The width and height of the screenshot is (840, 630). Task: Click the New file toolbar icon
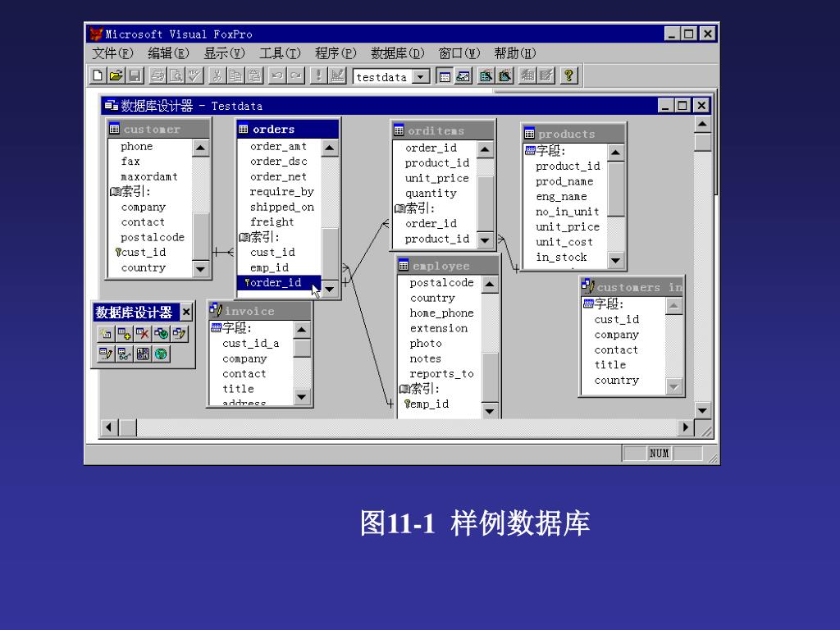(x=98, y=75)
